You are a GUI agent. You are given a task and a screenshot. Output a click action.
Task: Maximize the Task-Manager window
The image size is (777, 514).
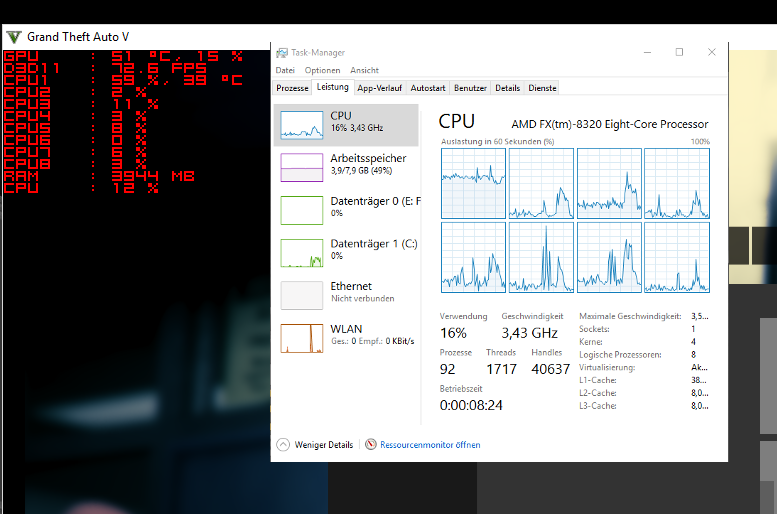click(679, 52)
